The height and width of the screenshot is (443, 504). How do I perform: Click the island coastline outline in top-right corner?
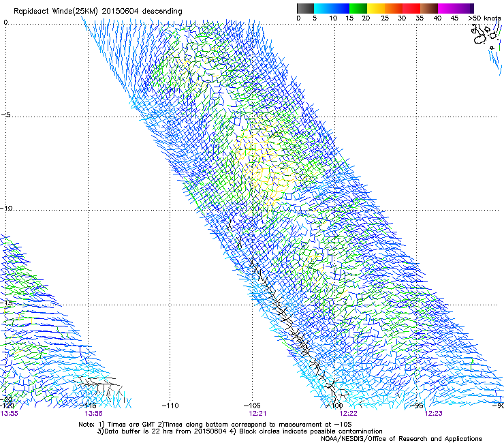(486, 35)
